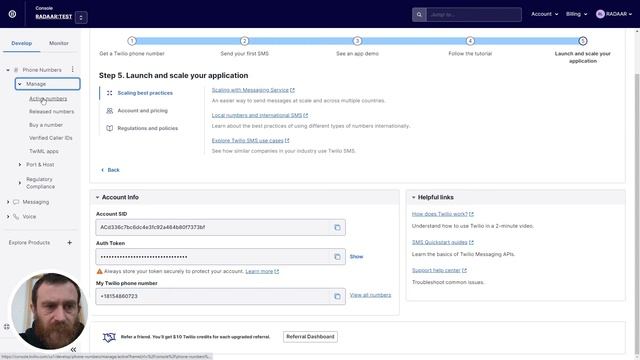Open SMS Quickstart guides link
This screenshot has height=360, width=640.
443,242
